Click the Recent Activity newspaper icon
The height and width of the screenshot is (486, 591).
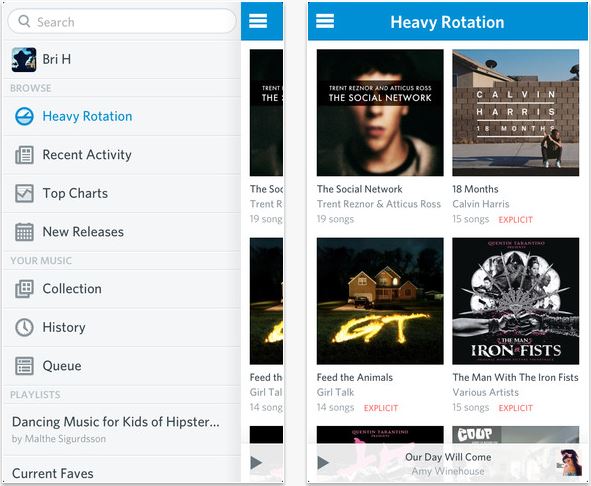[24, 155]
